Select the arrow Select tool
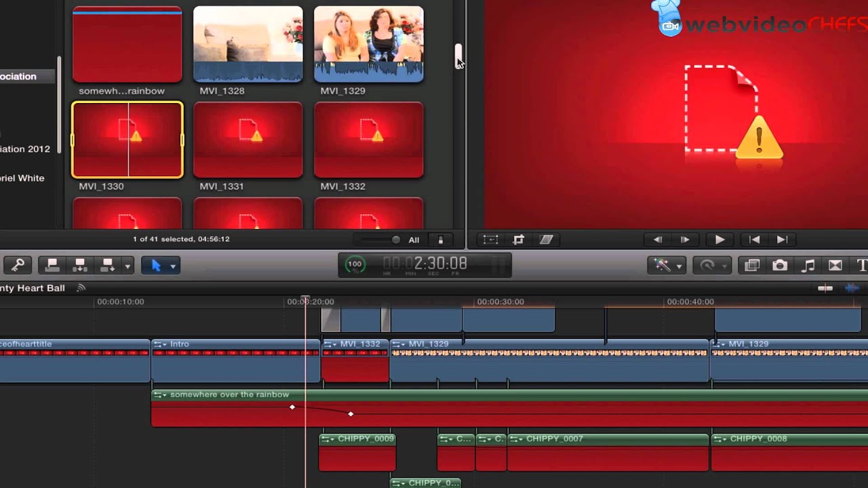Viewport: 868px width, 488px height. click(155, 266)
